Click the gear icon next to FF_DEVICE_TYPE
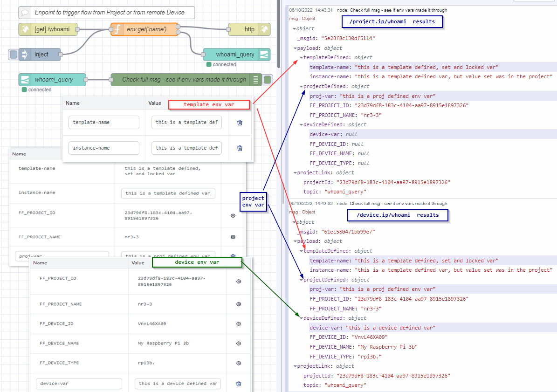Viewport: 557px width, 392px height. [238, 363]
